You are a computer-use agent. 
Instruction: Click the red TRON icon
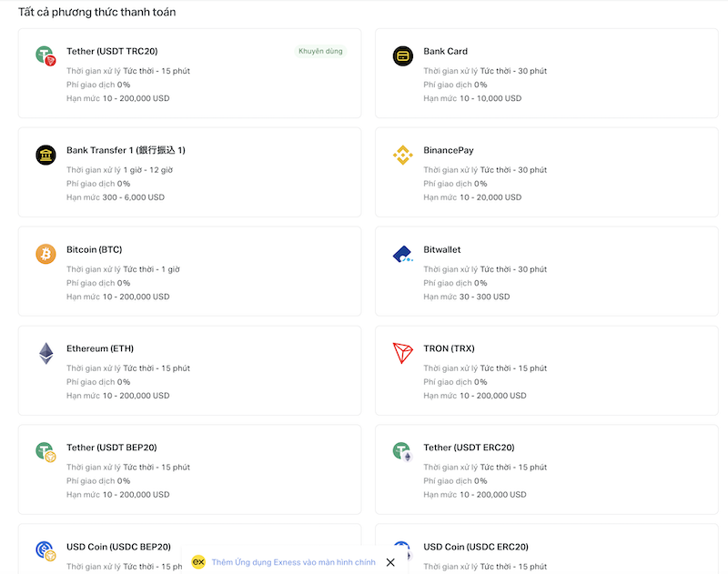pos(402,353)
